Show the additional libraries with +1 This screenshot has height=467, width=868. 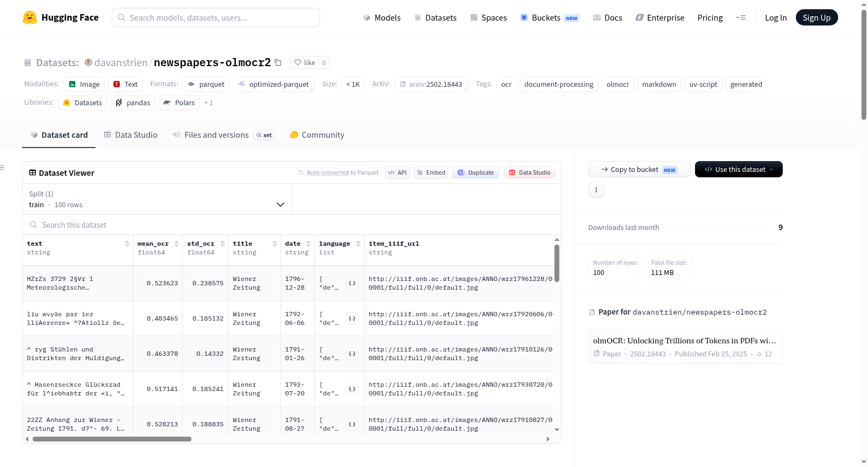(208, 103)
